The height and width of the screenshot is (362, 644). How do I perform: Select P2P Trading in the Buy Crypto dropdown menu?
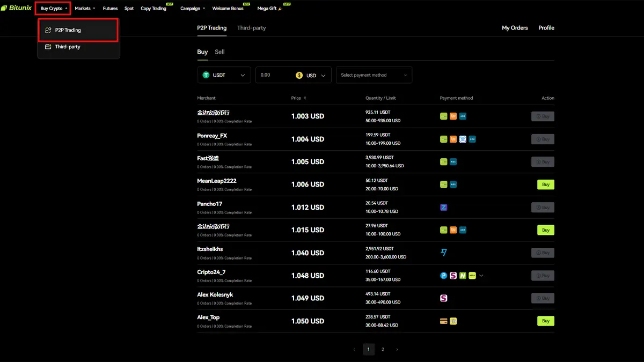(x=78, y=30)
